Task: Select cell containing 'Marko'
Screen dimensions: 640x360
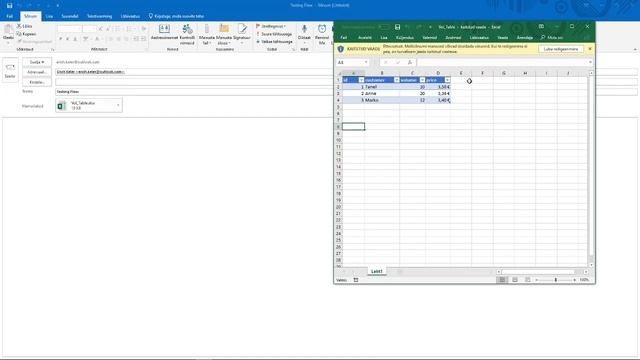Action: [x=382, y=100]
